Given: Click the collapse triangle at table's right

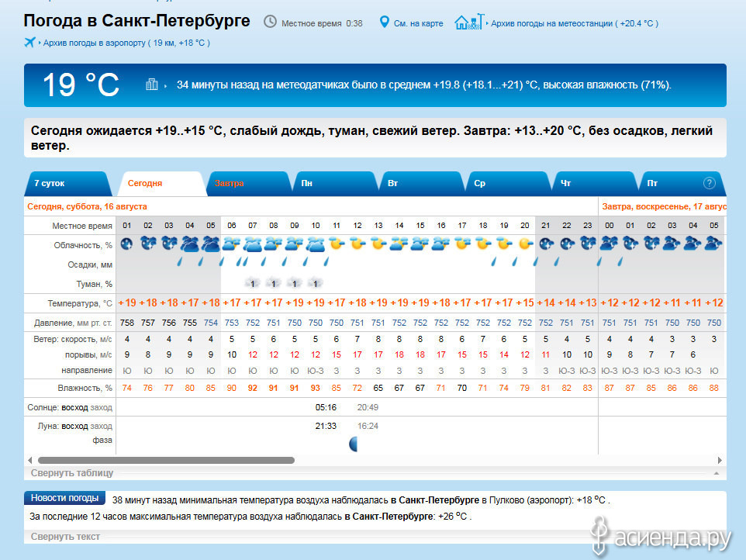Looking at the screenshot, I should click(x=716, y=473).
